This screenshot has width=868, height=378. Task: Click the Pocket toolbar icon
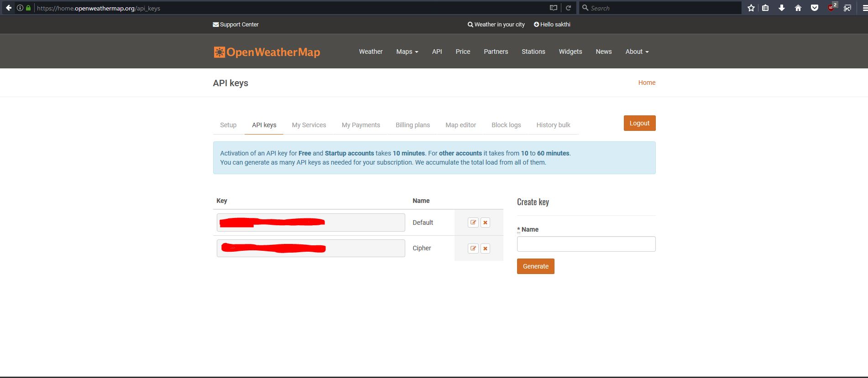pyautogui.click(x=815, y=8)
